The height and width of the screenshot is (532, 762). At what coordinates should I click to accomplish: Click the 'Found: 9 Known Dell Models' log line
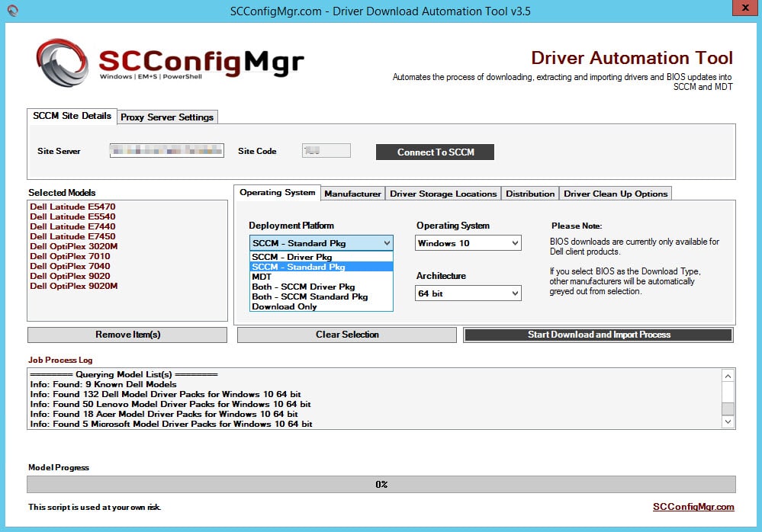point(103,384)
